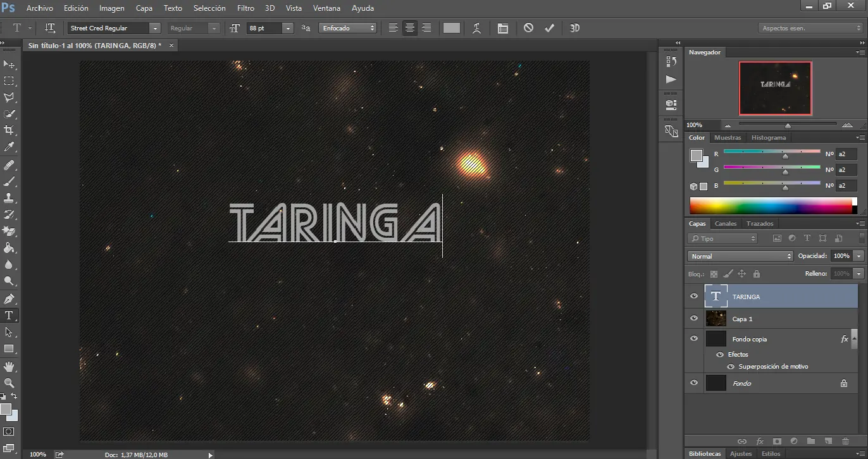Select the Clone Stamp tool

9,198
